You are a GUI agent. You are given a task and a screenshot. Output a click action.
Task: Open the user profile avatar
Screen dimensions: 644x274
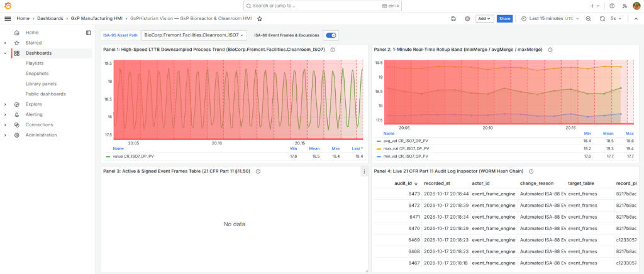[x=636, y=6]
